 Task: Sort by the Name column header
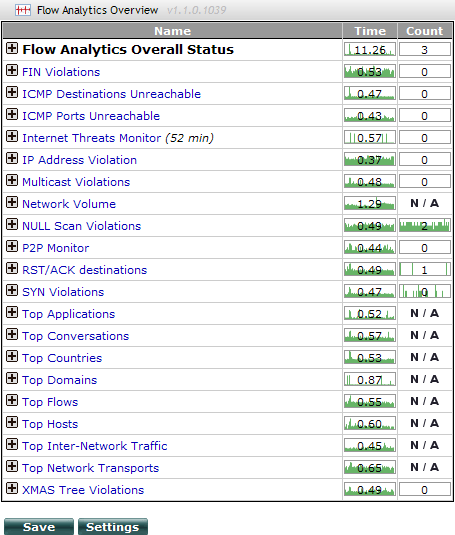pyautogui.click(x=173, y=31)
